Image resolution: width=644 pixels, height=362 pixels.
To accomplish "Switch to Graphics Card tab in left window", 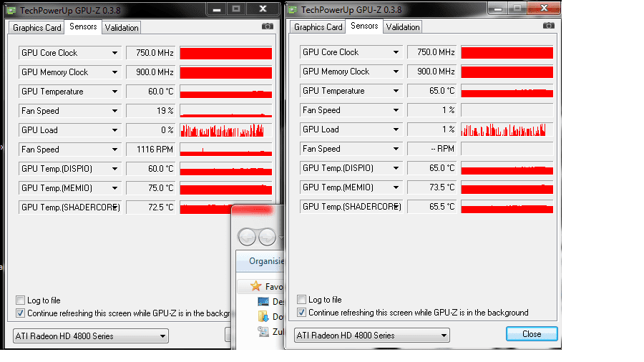I will click(36, 27).
